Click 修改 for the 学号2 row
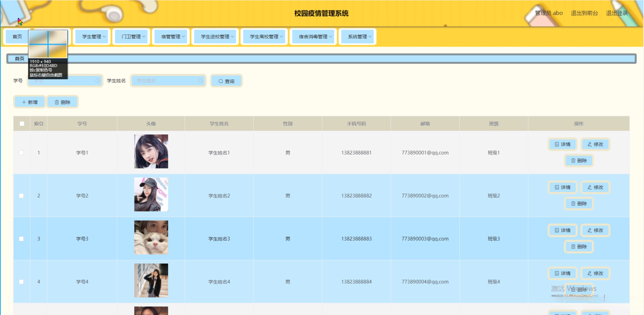Image resolution: width=644 pixels, height=315 pixels. (x=595, y=187)
